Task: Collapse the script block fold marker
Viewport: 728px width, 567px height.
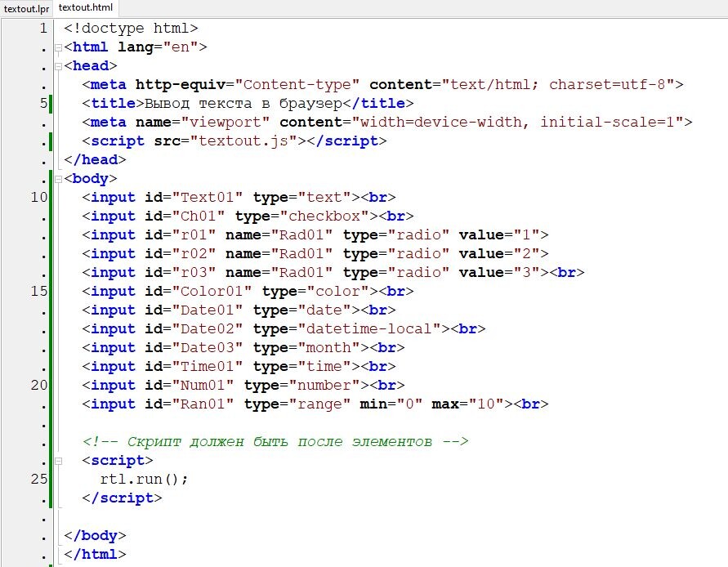Action: [59, 461]
